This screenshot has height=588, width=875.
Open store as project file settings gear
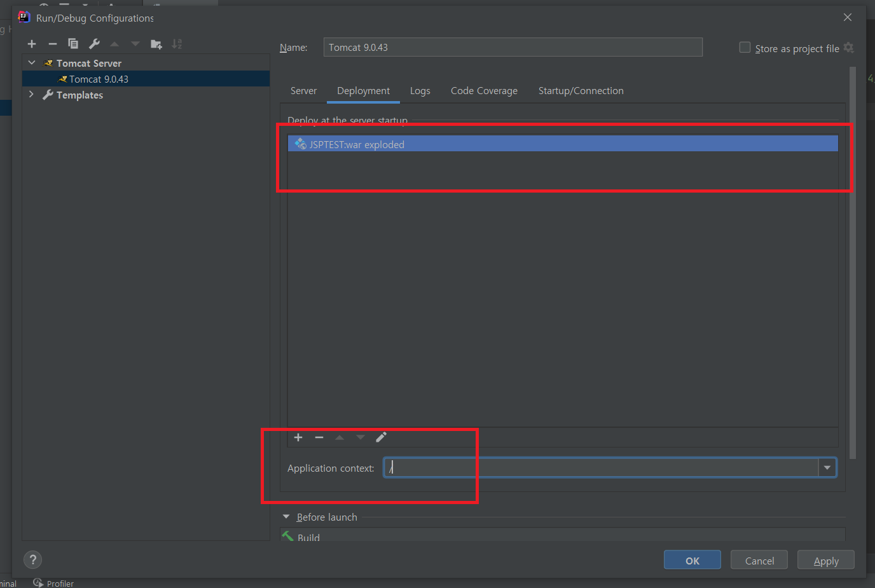coord(849,48)
